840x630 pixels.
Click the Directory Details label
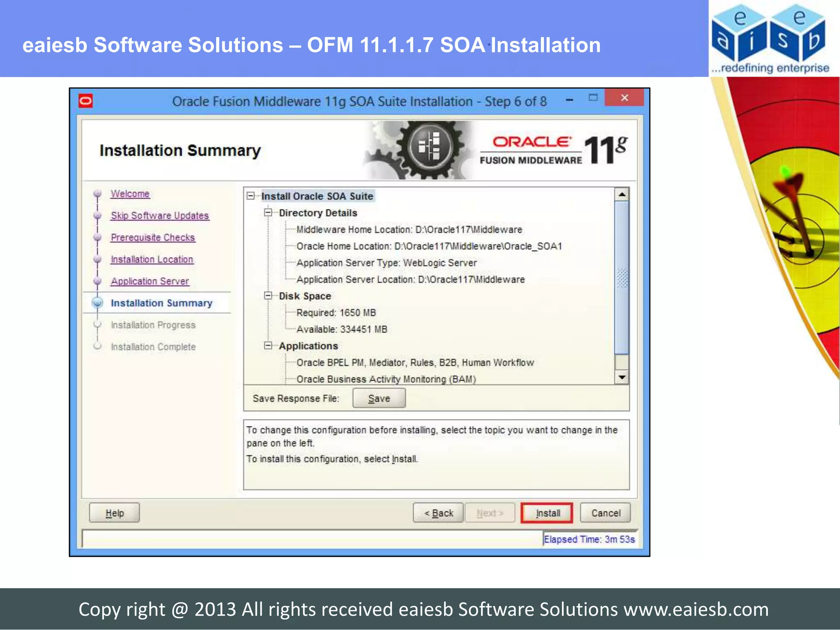(x=318, y=213)
